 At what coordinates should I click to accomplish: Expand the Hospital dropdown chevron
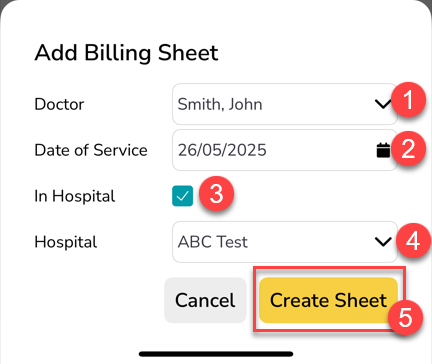point(383,242)
